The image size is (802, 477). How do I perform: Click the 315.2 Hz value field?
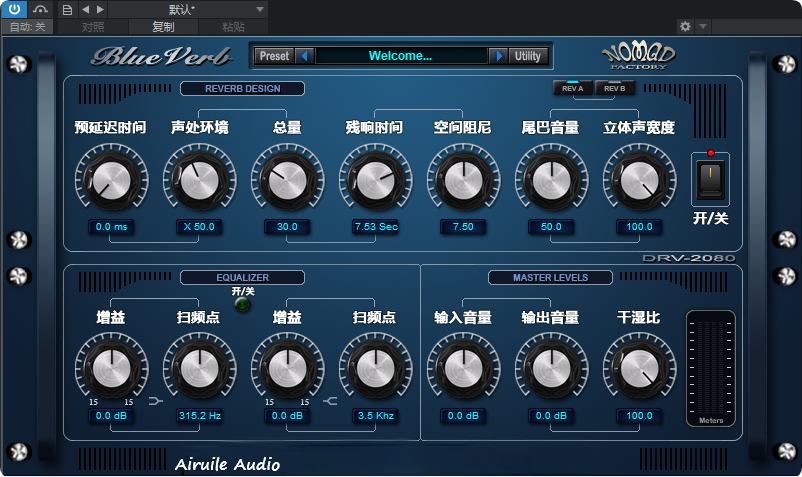199,416
